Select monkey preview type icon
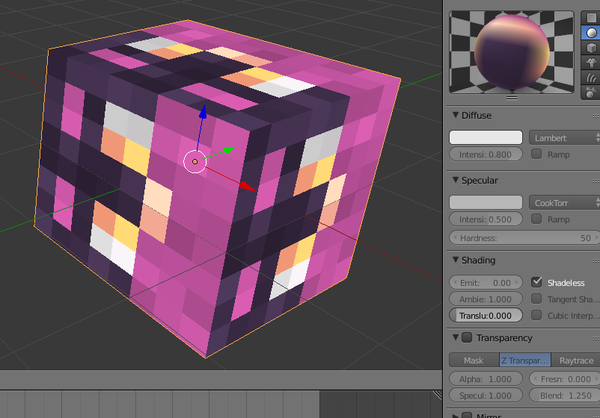The width and height of the screenshot is (600, 418). coord(590,62)
